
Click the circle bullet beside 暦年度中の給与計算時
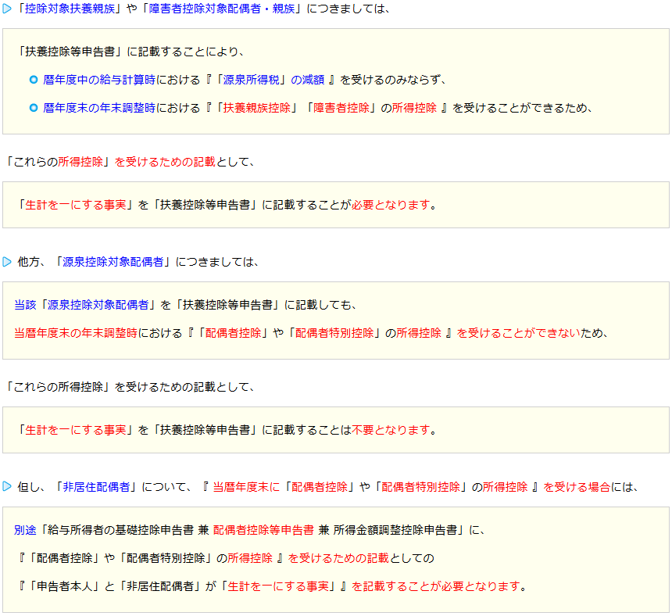(x=33, y=80)
